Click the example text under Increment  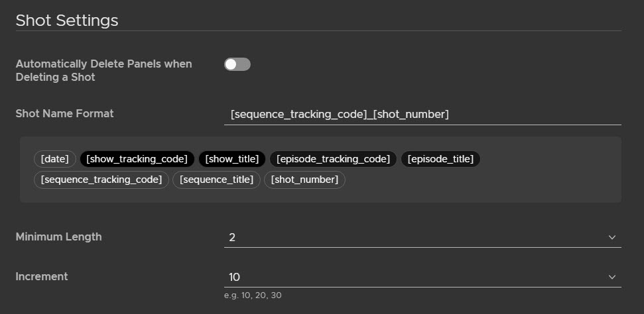click(x=253, y=295)
